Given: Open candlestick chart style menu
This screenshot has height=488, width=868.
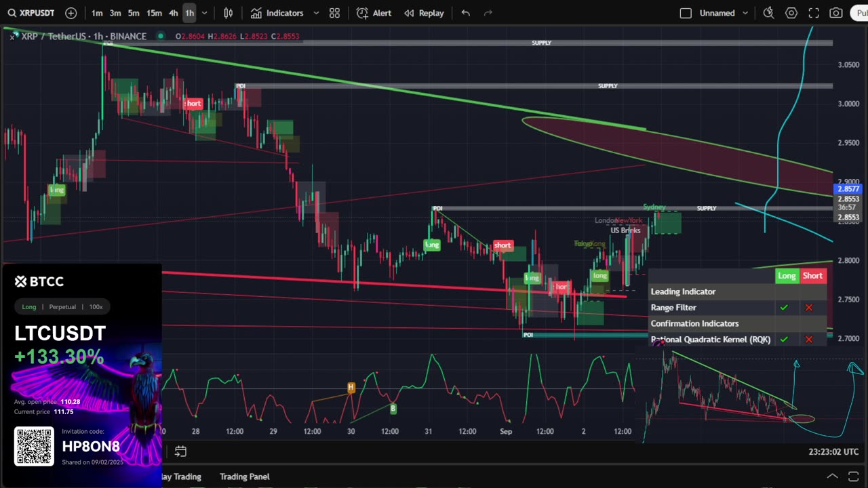Looking at the screenshot, I should [x=229, y=13].
